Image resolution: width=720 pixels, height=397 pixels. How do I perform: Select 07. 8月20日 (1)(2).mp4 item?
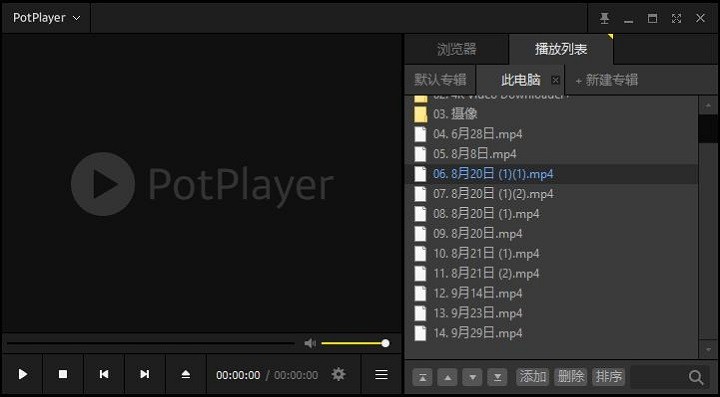(551, 194)
